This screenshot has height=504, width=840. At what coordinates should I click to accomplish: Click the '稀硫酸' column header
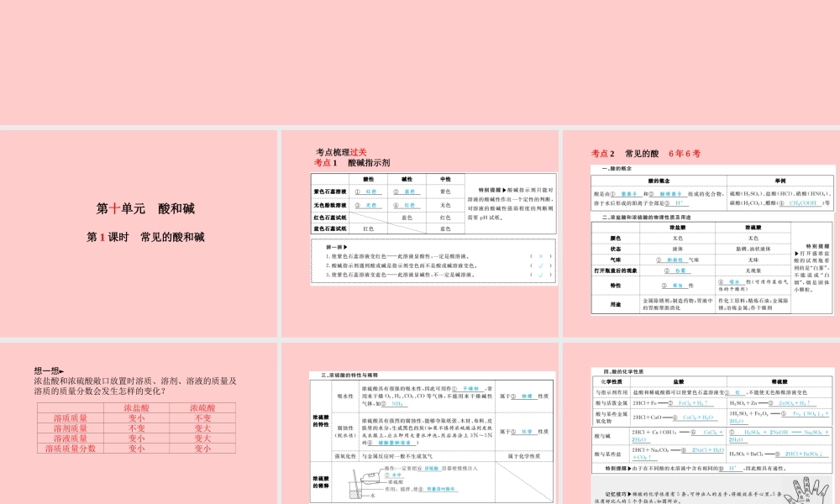[780, 382]
